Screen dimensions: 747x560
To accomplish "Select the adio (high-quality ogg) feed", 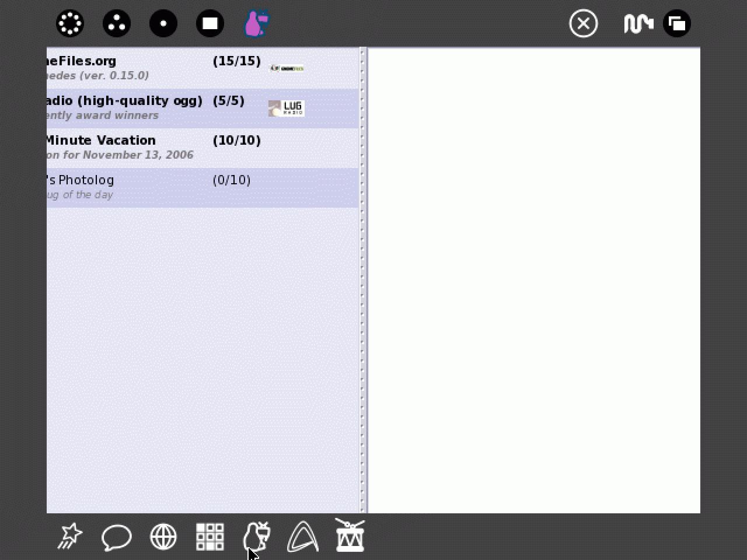I will point(203,108).
